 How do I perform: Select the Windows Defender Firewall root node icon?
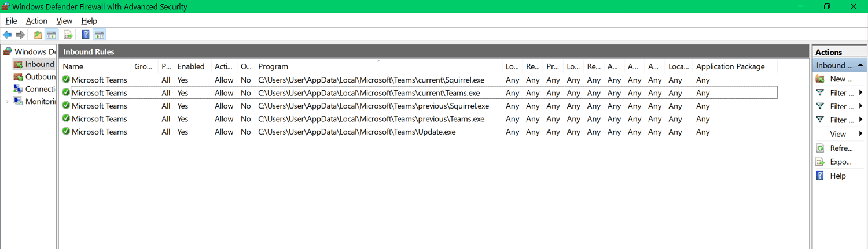[x=8, y=51]
